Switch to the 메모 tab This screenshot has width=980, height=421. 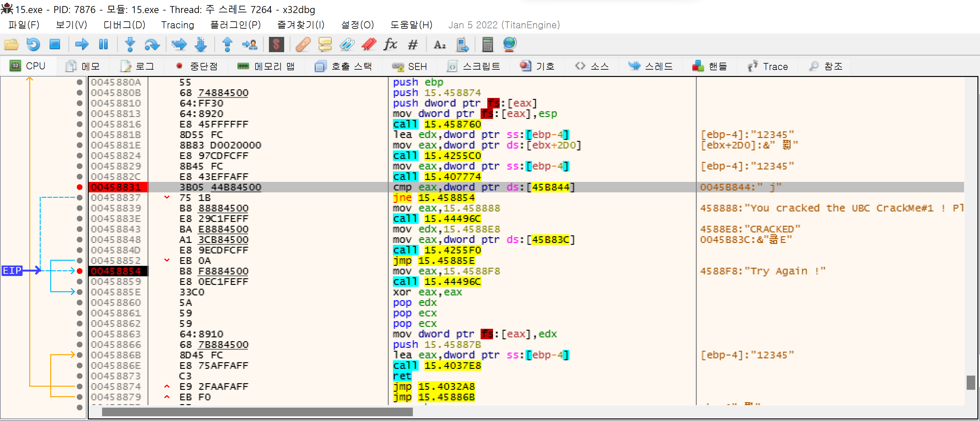[83, 66]
